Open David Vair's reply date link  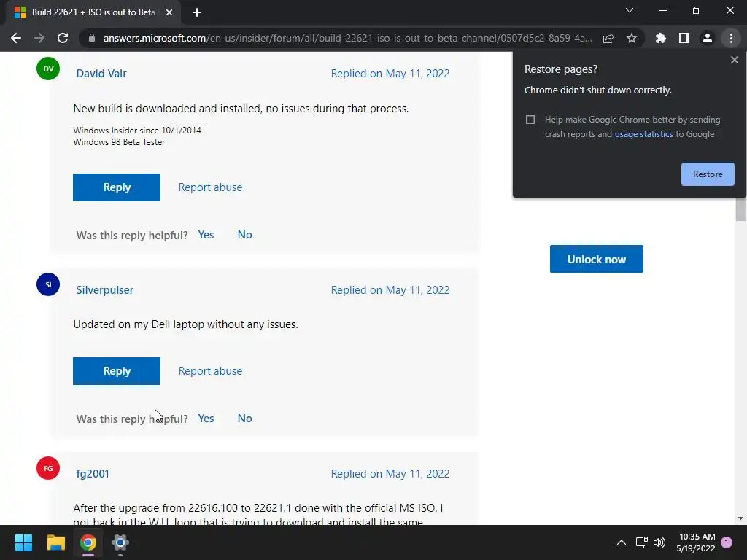point(390,74)
